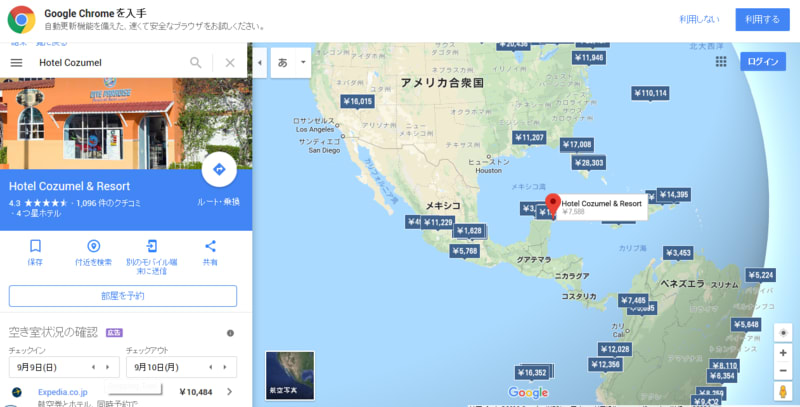Open the check-in date 9月9日(日) field

pyautogui.click(x=64, y=367)
